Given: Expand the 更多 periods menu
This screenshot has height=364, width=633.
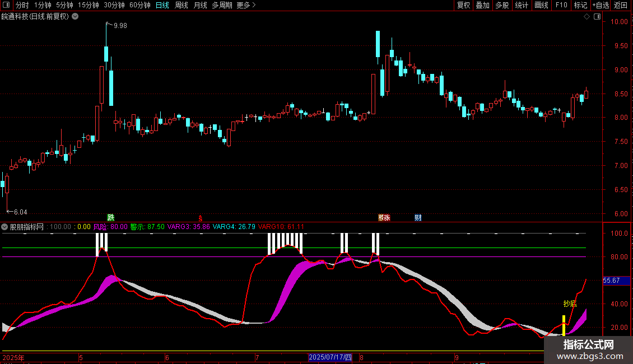Looking at the screenshot, I should coord(246,6).
